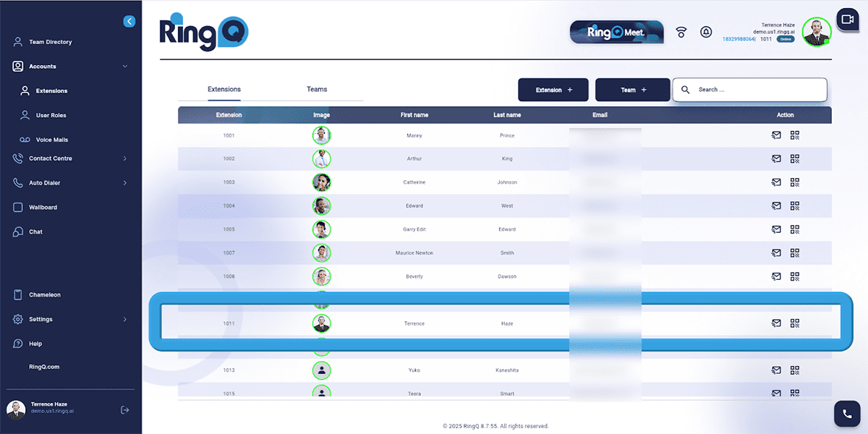Collapse the sidebar with the arrow button
868x434 pixels.
coord(129,22)
